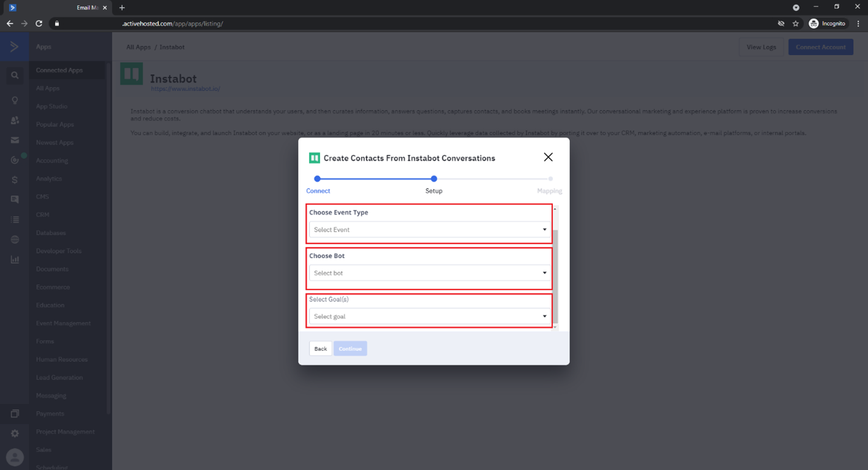Select Newest Apps in apps menu
This screenshot has height=470, width=868.
click(x=55, y=143)
